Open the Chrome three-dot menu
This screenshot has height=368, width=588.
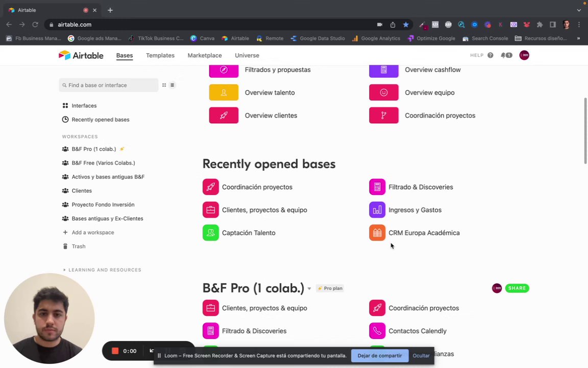pos(579,25)
